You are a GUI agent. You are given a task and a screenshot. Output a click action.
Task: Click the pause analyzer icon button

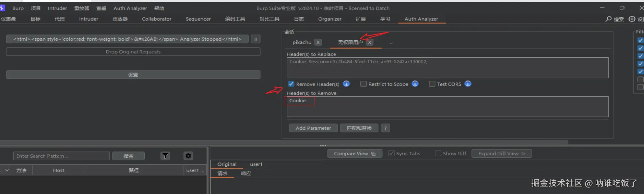pos(255,39)
